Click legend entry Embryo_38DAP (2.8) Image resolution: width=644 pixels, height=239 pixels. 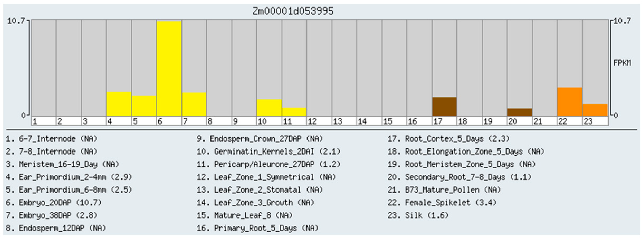point(52,215)
